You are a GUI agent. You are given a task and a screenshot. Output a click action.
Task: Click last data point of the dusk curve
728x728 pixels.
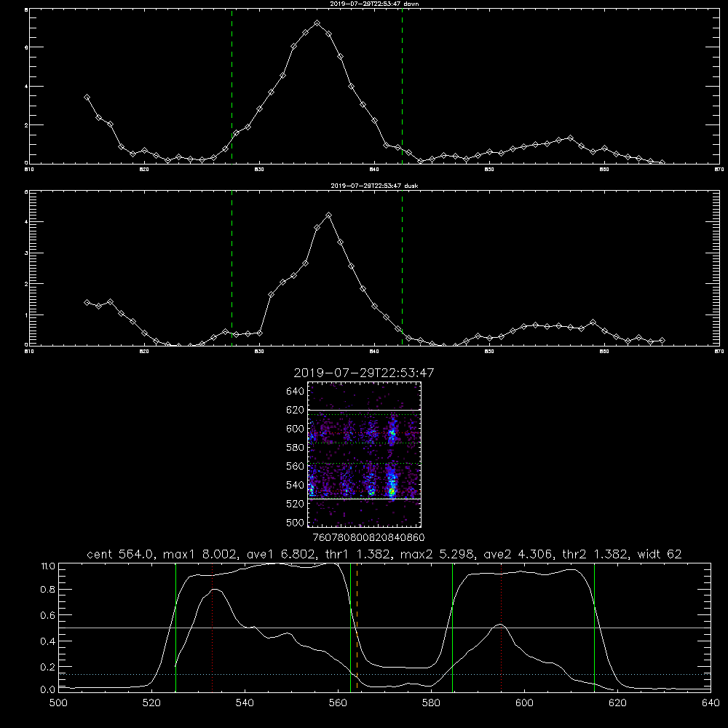(662, 340)
